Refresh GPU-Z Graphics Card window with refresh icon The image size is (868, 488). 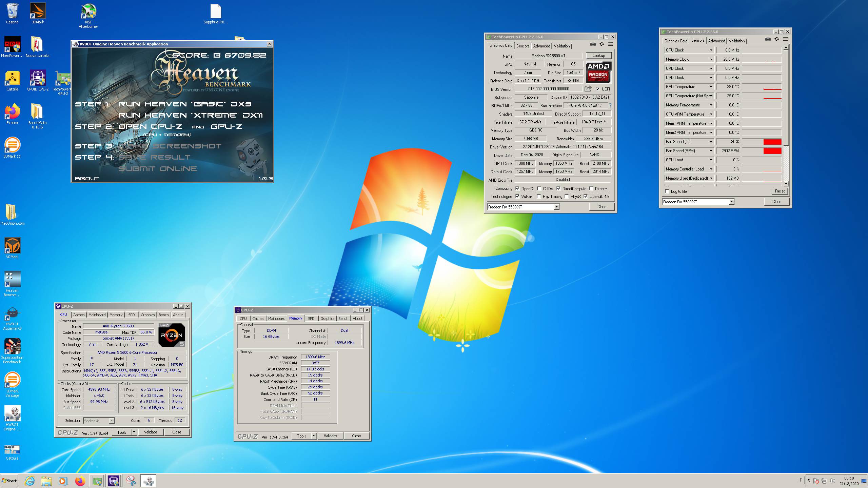pos(601,44)
